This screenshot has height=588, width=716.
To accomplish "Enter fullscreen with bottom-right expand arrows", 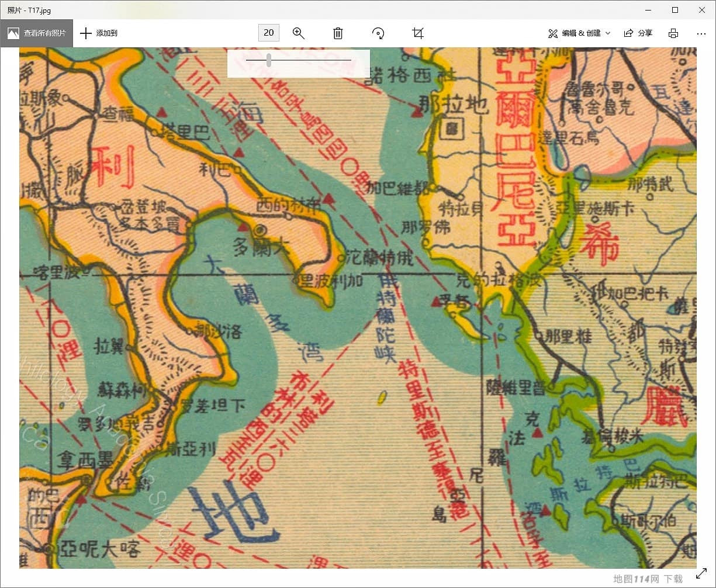I will [x=701, y=574].
